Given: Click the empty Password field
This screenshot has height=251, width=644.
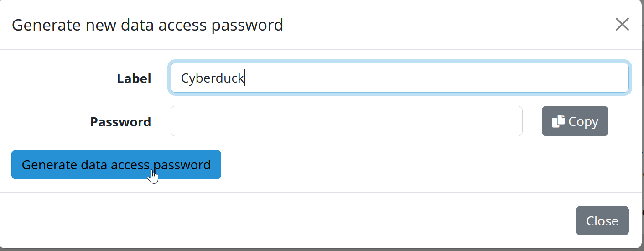Looking at the screenshot, I should point(346,121).
